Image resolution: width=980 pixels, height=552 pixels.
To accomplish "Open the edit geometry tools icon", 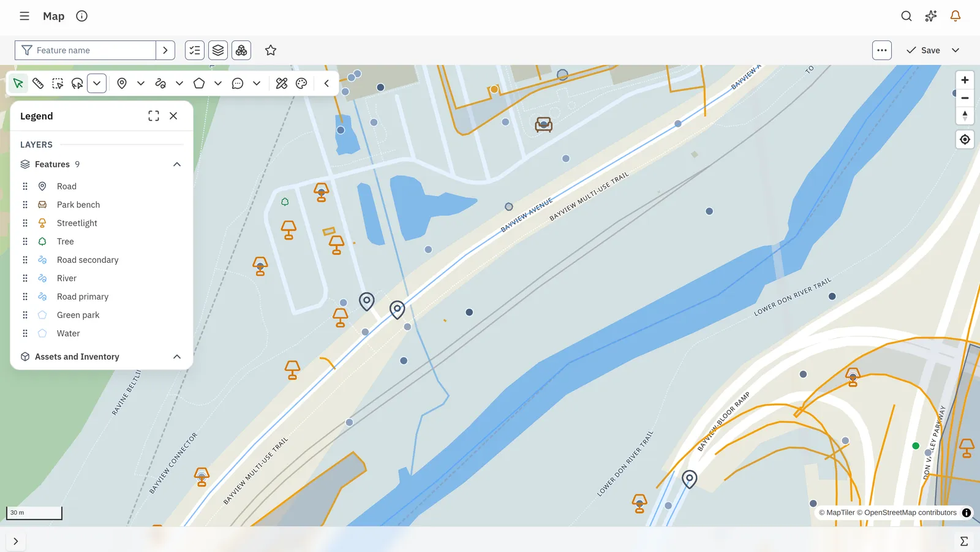I will click(282, 83).
